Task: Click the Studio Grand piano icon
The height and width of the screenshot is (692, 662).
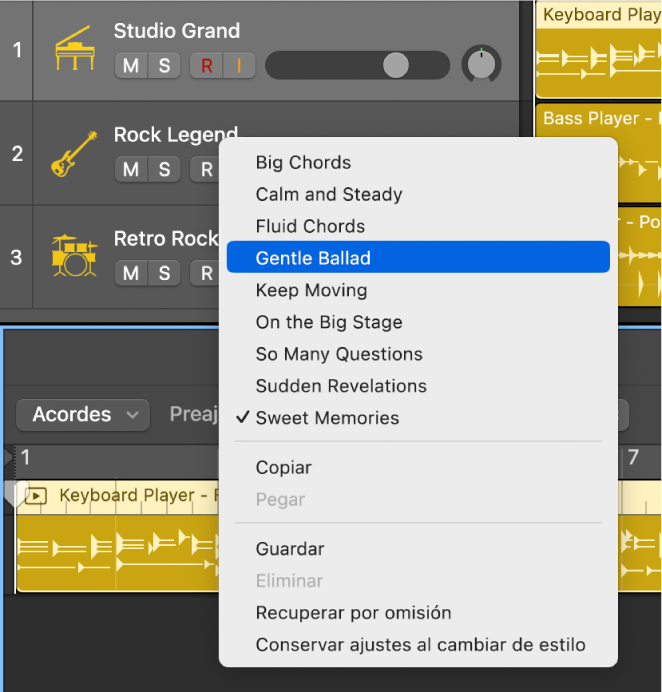Action: 75,48
